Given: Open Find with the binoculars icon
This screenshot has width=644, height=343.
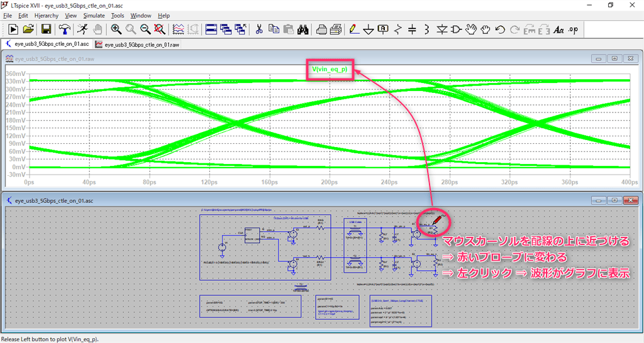Looking at the screenshot, I should click(303, 30).
